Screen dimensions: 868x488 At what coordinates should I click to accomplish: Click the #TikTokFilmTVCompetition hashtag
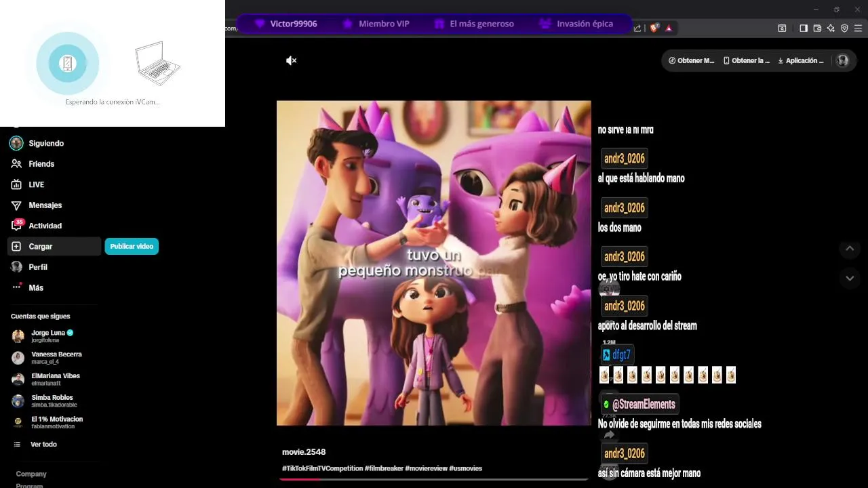click(x=323, y=468)
